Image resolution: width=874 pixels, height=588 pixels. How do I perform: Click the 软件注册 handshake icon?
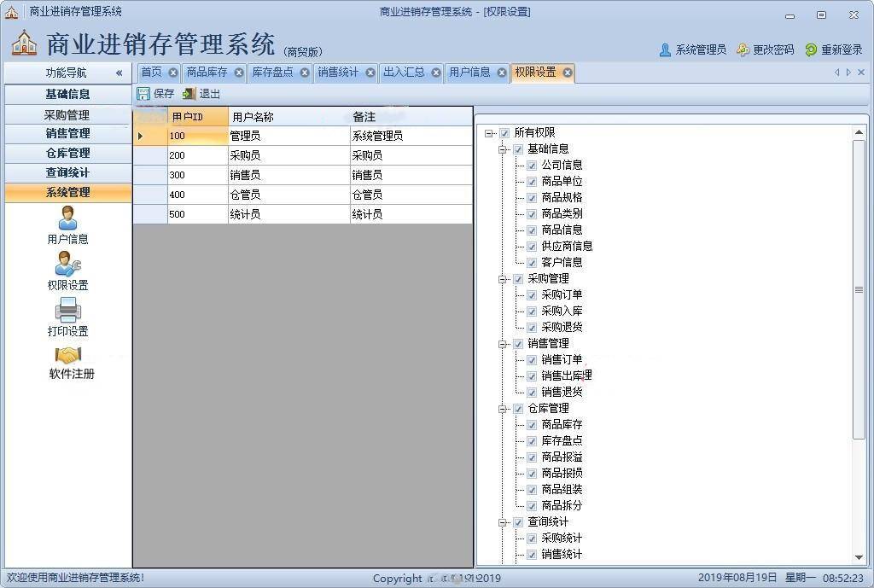(67, 355)
